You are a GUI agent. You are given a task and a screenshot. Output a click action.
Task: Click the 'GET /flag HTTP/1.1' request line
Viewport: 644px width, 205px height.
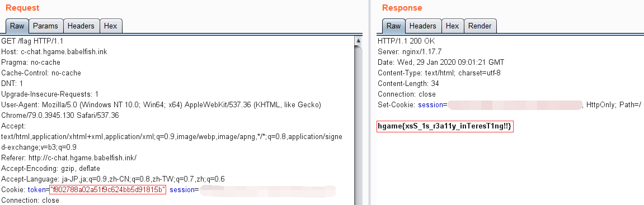(x=32, y=41)
